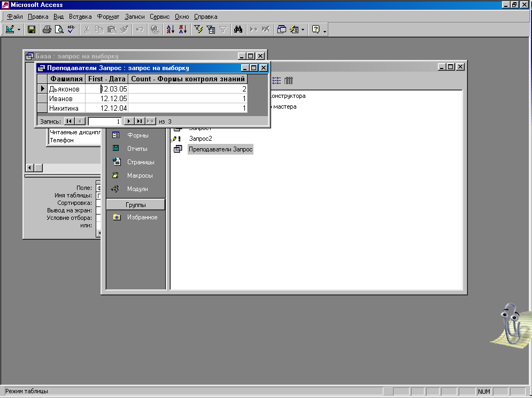The height and width of the screenshot is (398, 532).
Task: Open the View button dropdown arrow
Action: point(19,30)
